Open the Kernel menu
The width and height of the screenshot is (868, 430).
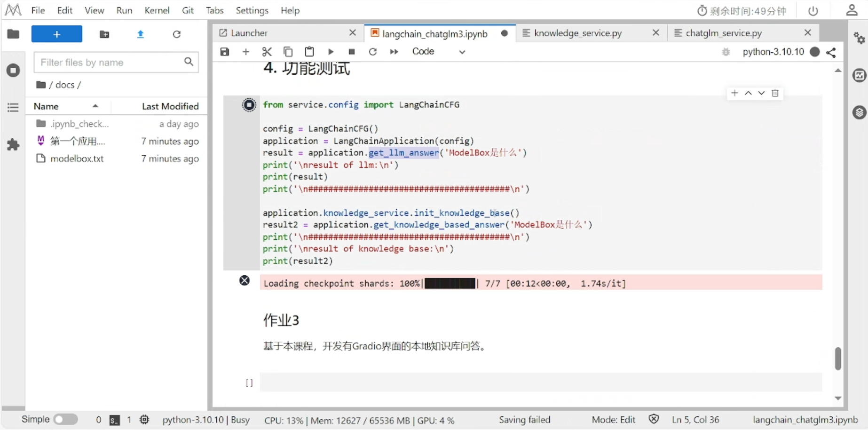point(157,10)
